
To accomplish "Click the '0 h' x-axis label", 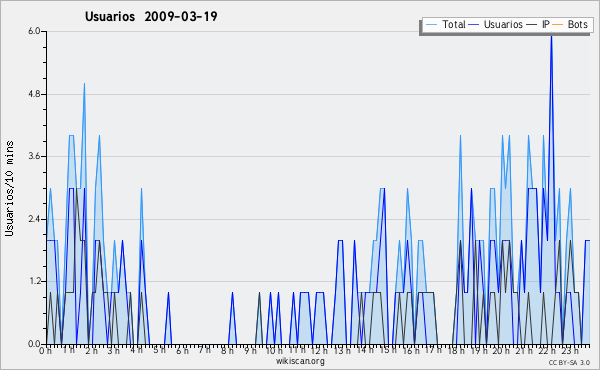I will click(x=45, y=350).
